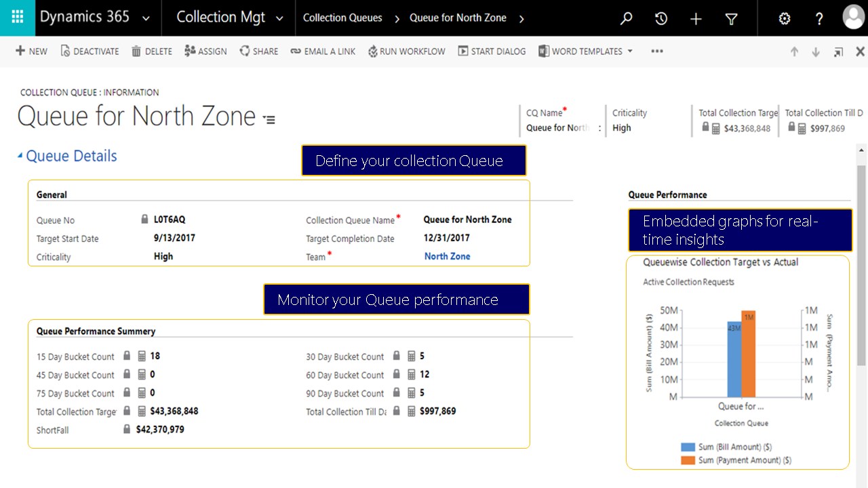Image resolution: width=868 pixels, height=488 pixels.
Task: Click the help question mark icon
Action: pyautogui.click(x=819, y=18)
